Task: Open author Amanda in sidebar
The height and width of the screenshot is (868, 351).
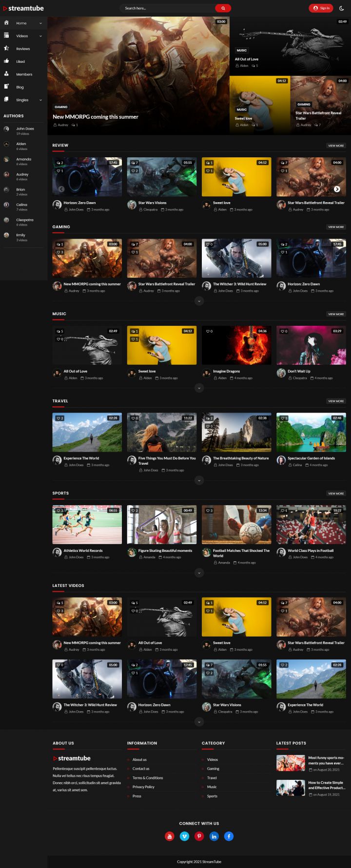Action: click(23, 159)
